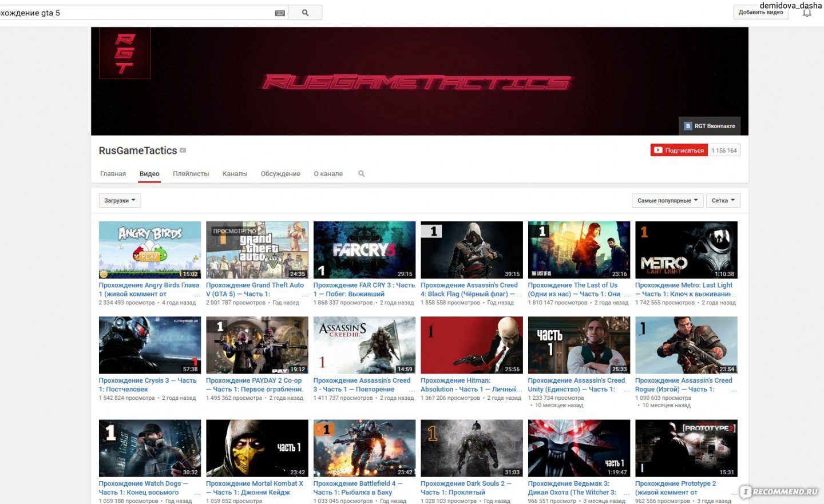Click the search query input field
This screenshot has height=504, width=824.
137,13
